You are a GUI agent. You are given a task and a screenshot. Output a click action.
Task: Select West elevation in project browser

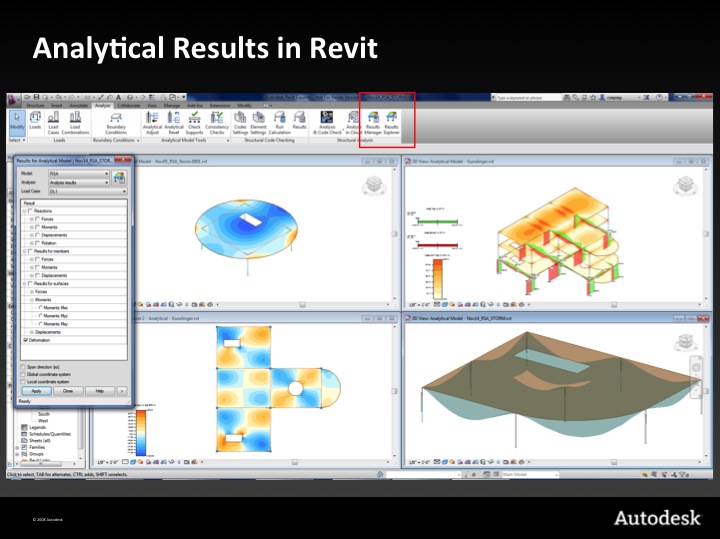[43, 421]
